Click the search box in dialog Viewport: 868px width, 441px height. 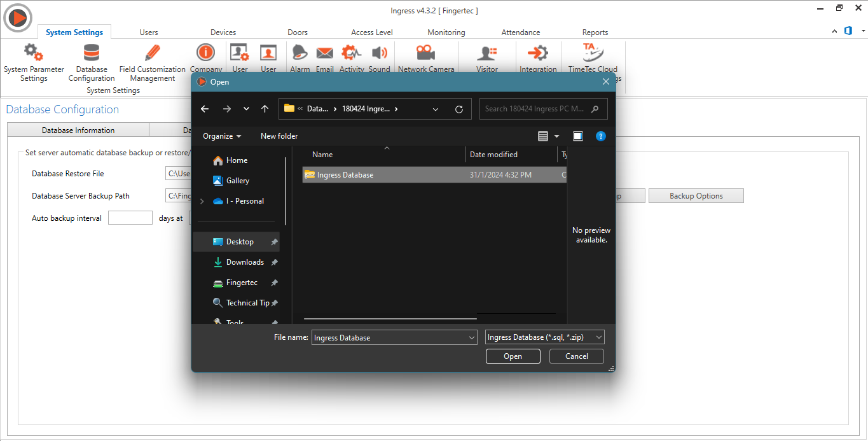tap(544, 109)
